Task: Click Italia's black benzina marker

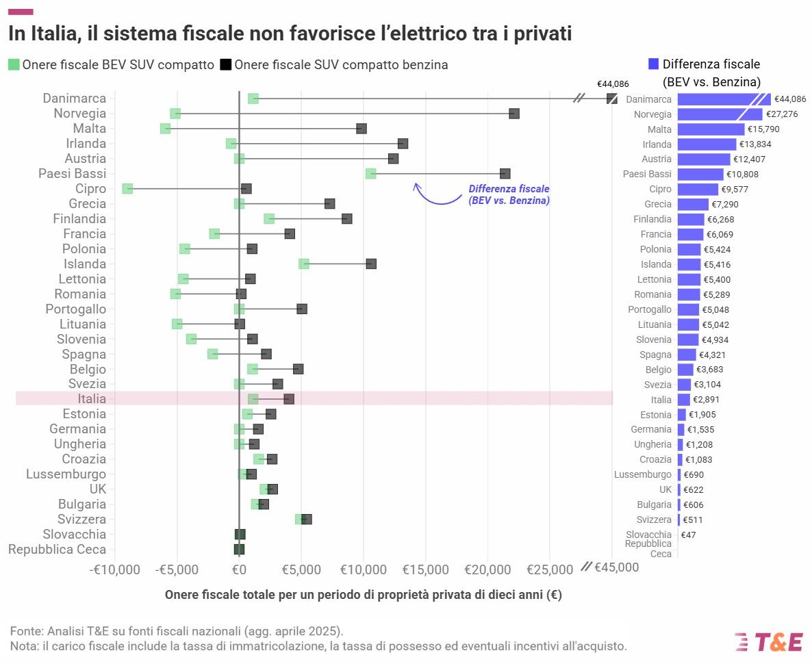Action: [289, 399]
